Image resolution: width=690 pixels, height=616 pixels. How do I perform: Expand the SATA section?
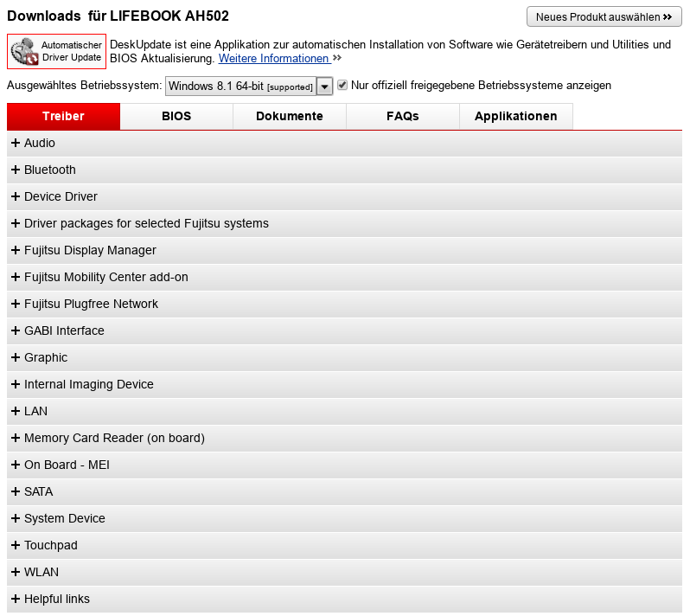[x=344, y=492]
